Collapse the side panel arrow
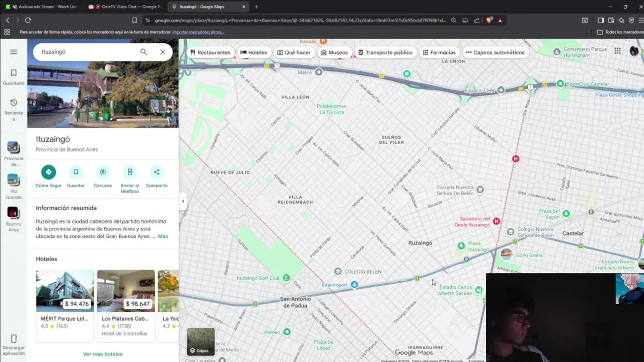 pos(183,201)
